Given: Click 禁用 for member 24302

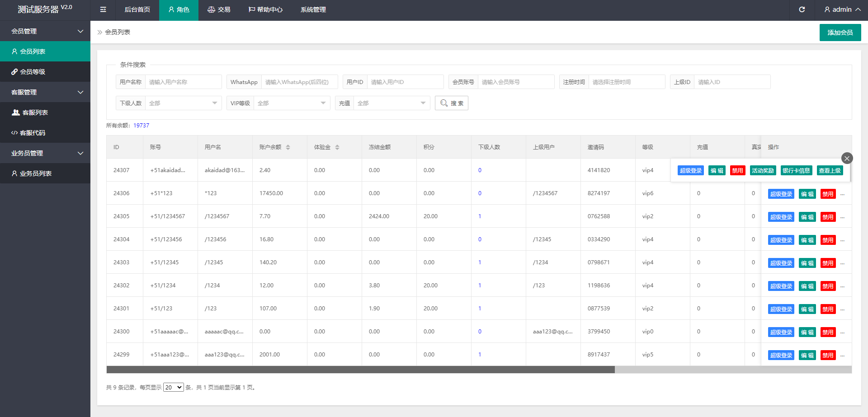Looking at the screenshot, I should point(828,286).
